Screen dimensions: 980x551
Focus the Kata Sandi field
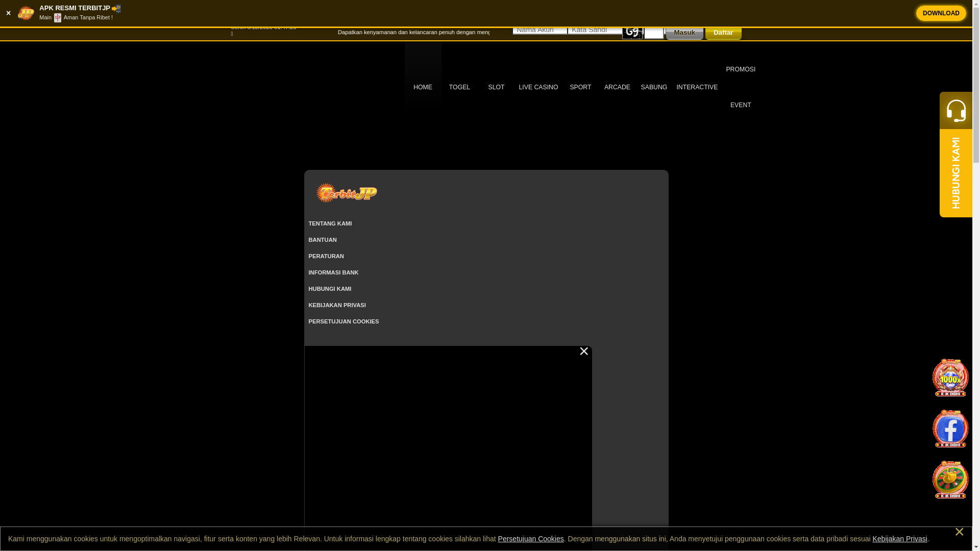[x=595, y=30]
